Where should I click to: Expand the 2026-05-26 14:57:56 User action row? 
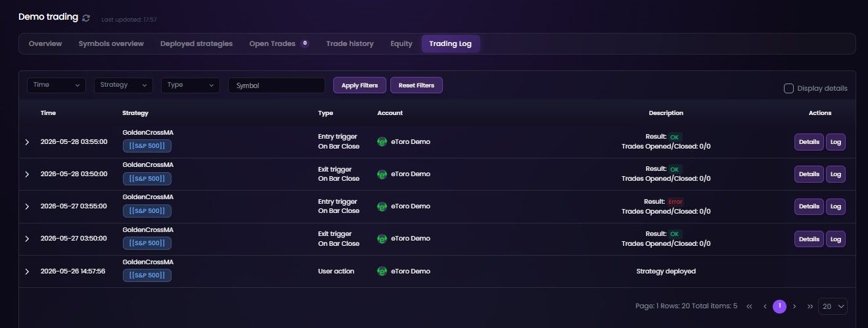click(27, 271)
